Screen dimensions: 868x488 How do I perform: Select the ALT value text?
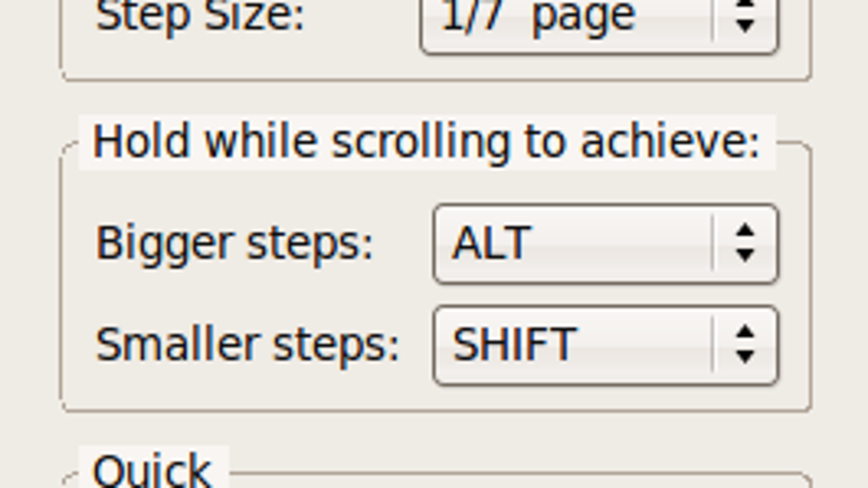[491, 243]
